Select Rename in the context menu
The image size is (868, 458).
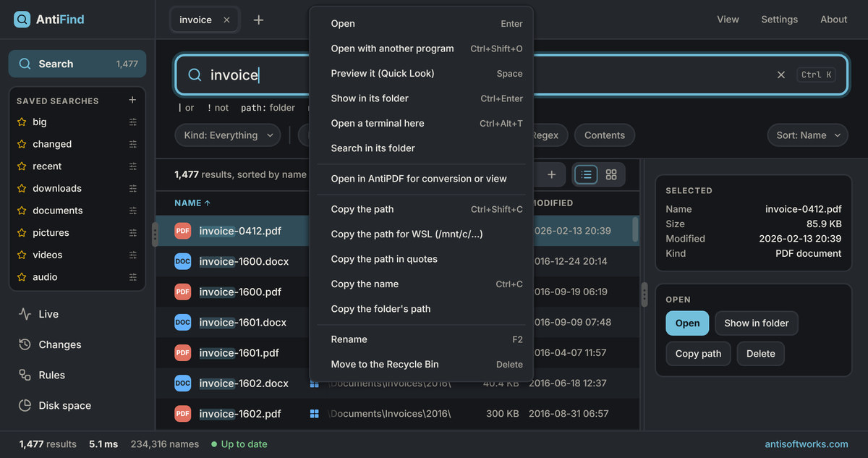421,339
